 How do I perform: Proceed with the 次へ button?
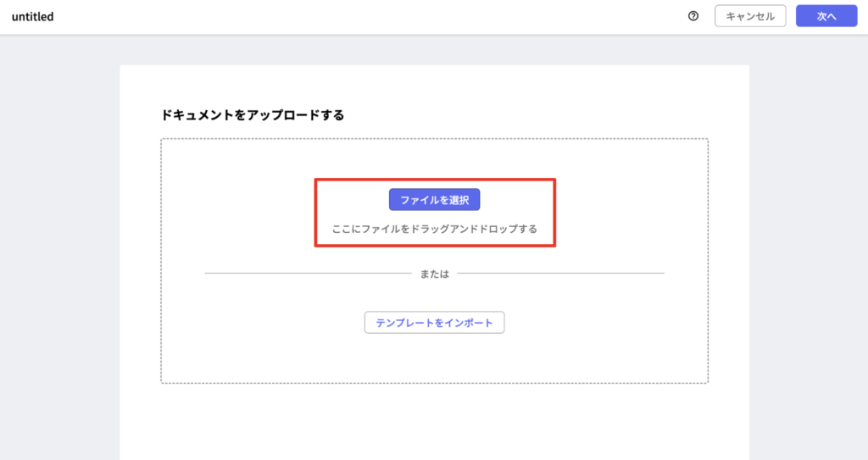(826, 16)
